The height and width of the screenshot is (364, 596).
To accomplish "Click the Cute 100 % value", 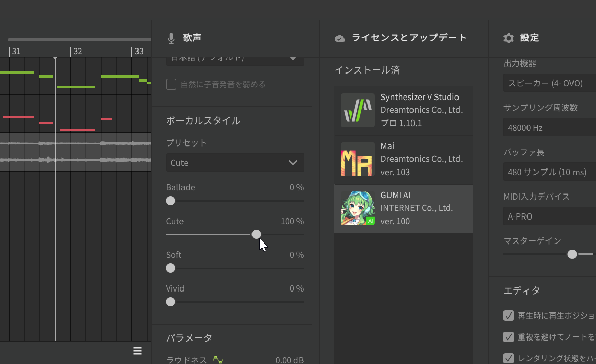I will [292, 221].
